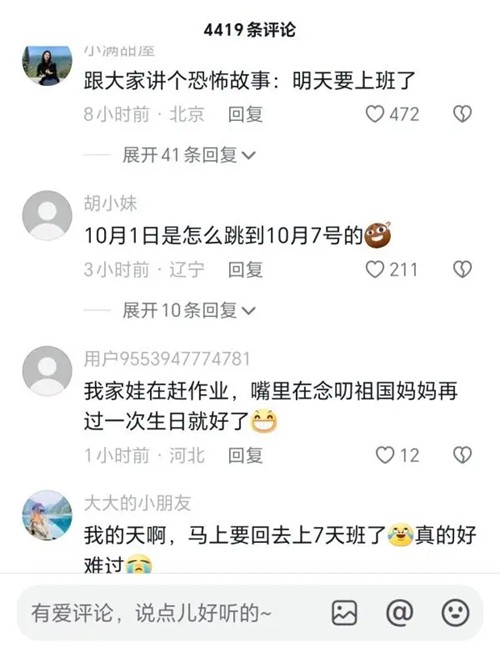Viewport: 500px width, 652px height.
Task: Insert an image into the comment
Action: [344, 613]
